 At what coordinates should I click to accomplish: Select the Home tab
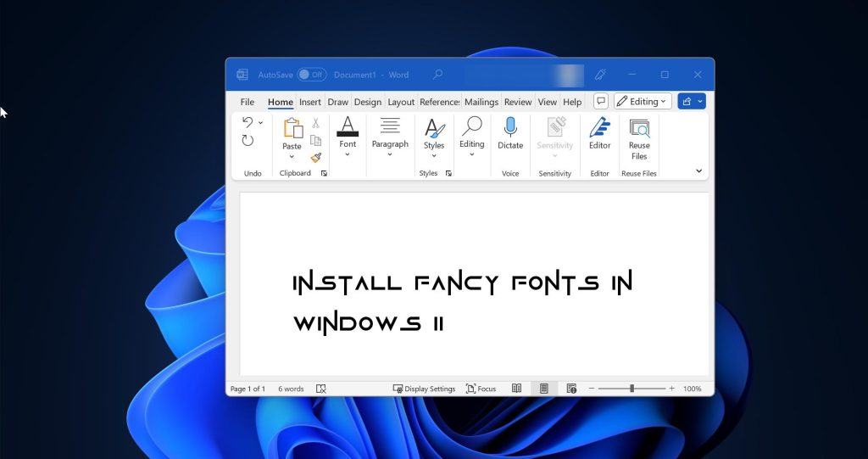(281, 102)
